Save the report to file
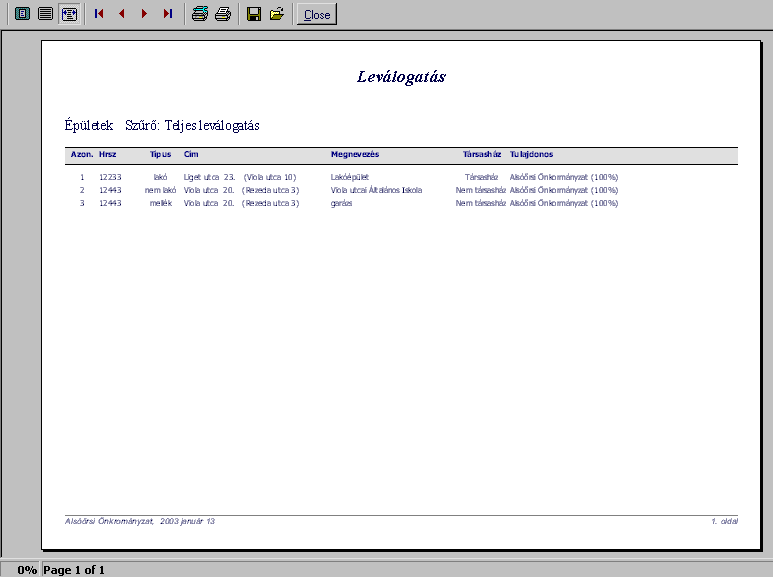 [x=254, y=14]
